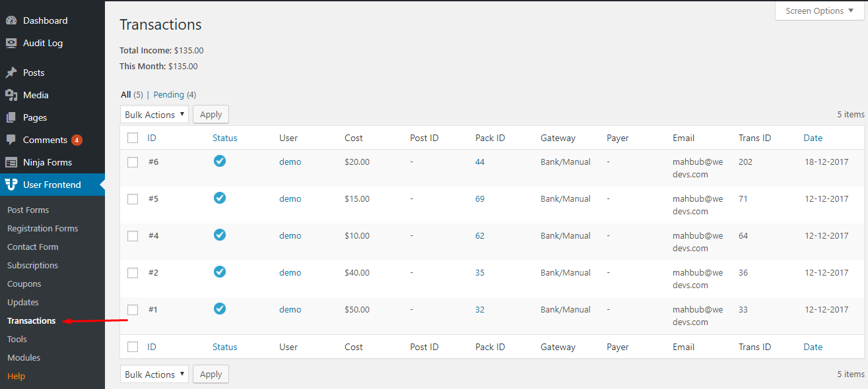Expand the Screen Options panel
This screenshot has width=868, height=389.
pyautogui.click(x=818, y=11)
